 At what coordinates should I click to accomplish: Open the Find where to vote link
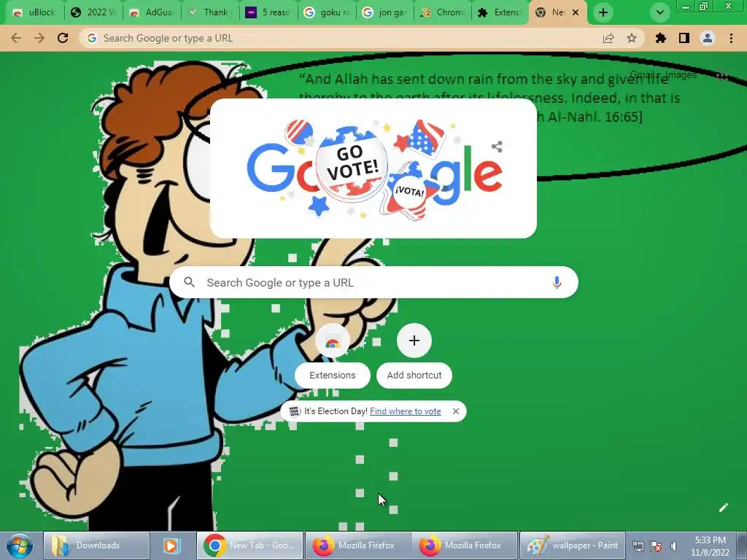point(406,411)
